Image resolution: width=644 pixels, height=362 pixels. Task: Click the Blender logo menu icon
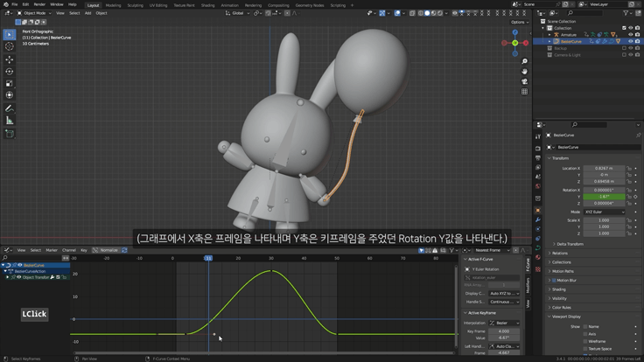(5, 4)
